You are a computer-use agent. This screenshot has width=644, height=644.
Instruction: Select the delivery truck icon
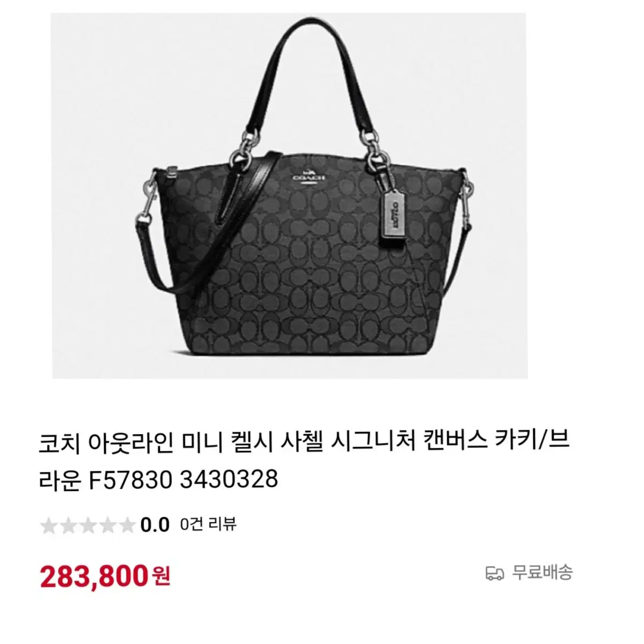point(495,573)
